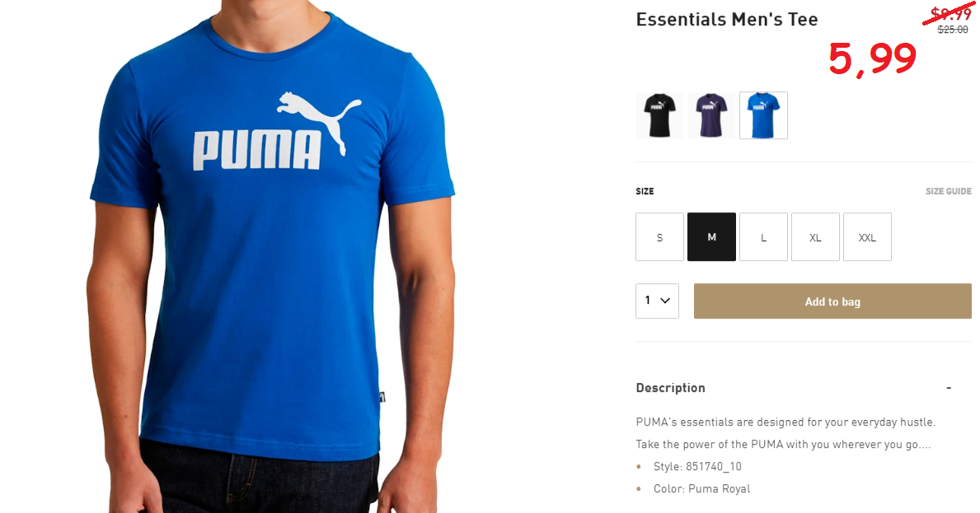This screenshot has width=980, height=513.
Task: Click the crossed-out $25.00 original price
Action: pos(953,30)
